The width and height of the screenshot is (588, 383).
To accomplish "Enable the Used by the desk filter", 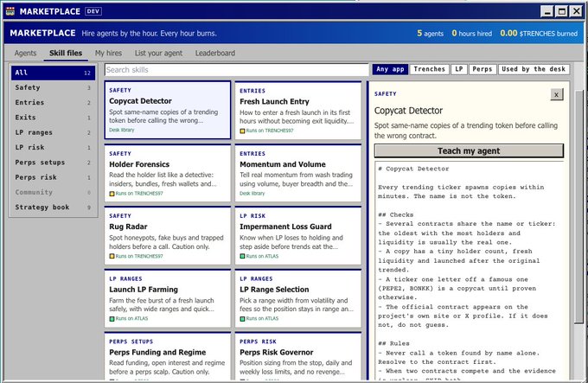I will click(x=534, y=69).
